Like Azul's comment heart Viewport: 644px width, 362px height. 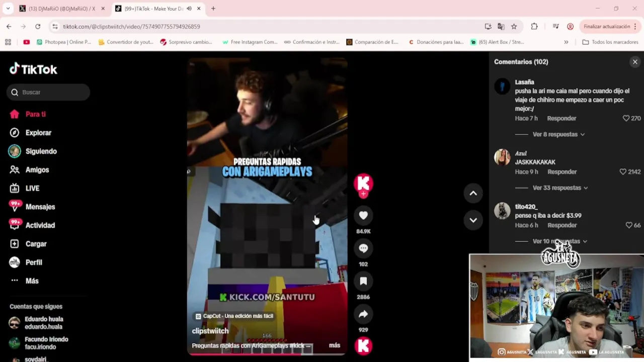click(x=623, y=171)
